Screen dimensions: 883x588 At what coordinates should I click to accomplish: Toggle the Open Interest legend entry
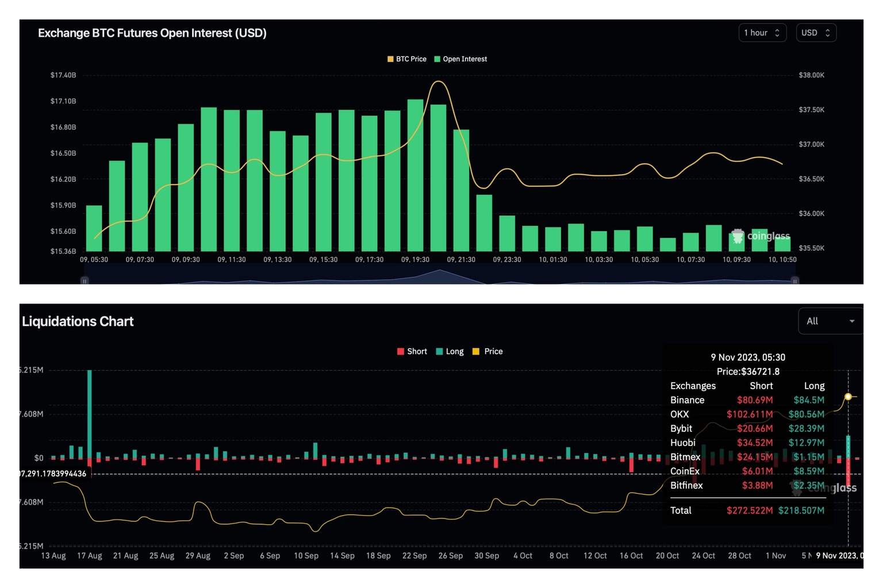pyautogui.click(x=460, y=59)
